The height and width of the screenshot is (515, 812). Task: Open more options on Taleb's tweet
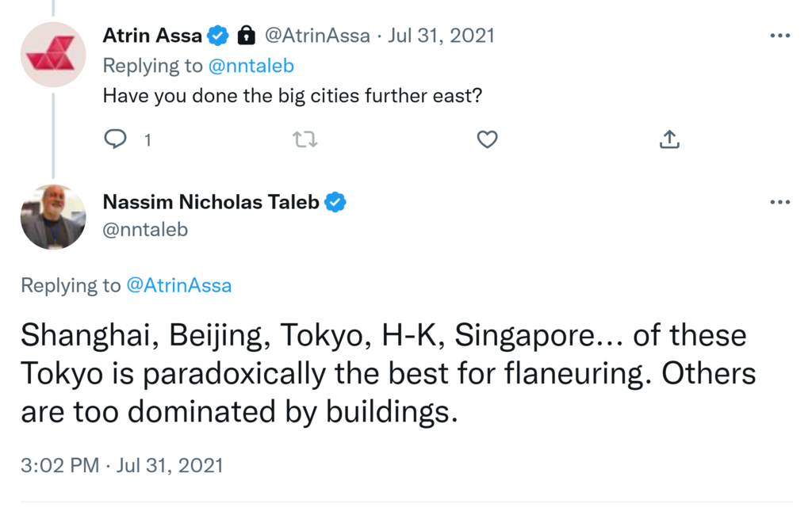[780, 203]
